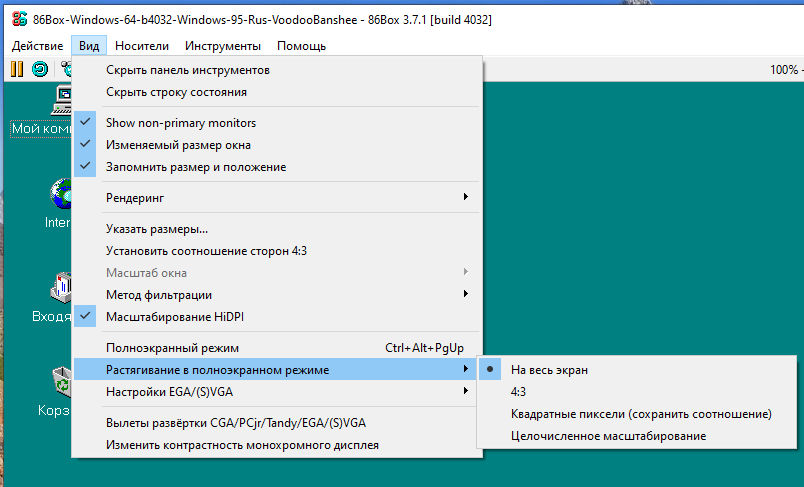Choose Скрыть строку состояния
This screenshot has height=487, width=804.
coord(276,92)
